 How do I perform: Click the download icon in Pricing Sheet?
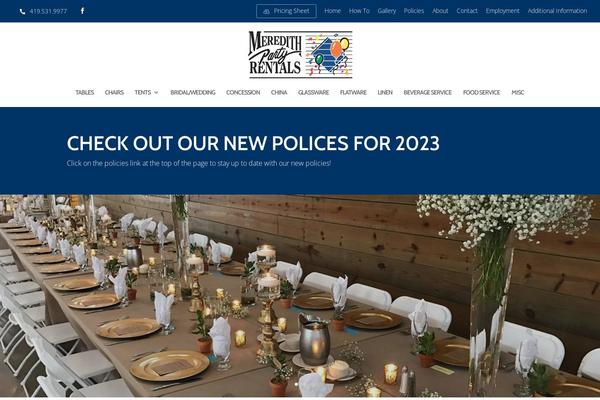point(266,11)
